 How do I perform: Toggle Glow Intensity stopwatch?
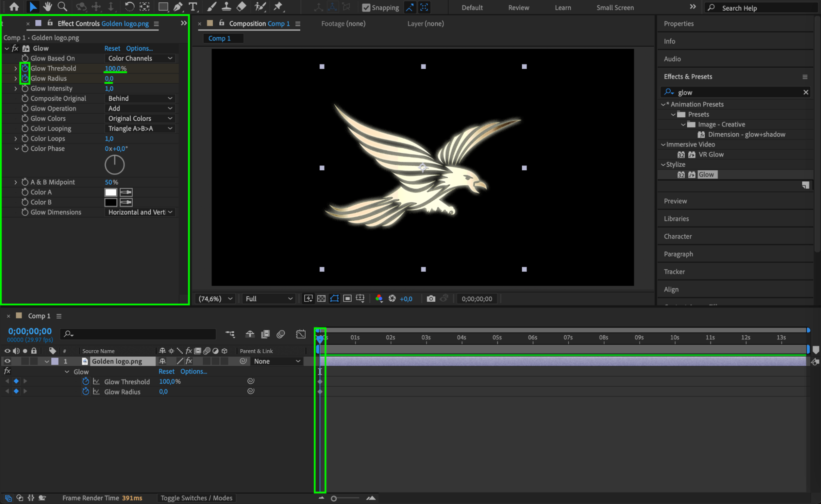tap(25, 88)
